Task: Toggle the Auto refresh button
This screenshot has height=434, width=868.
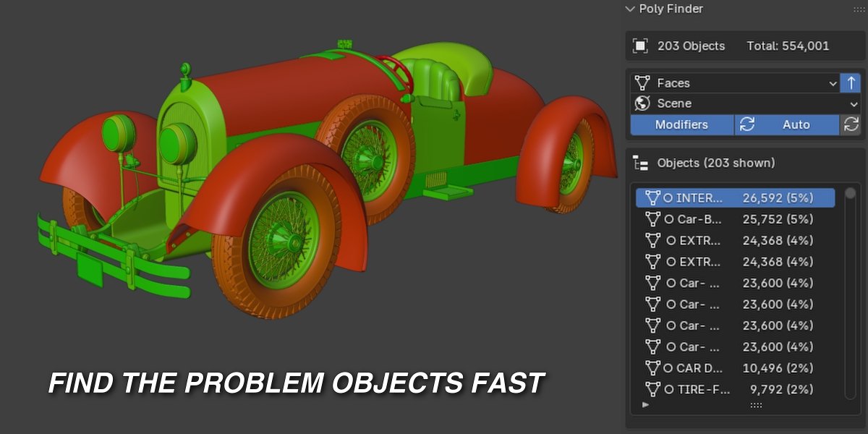Action: tap(786, 124)
